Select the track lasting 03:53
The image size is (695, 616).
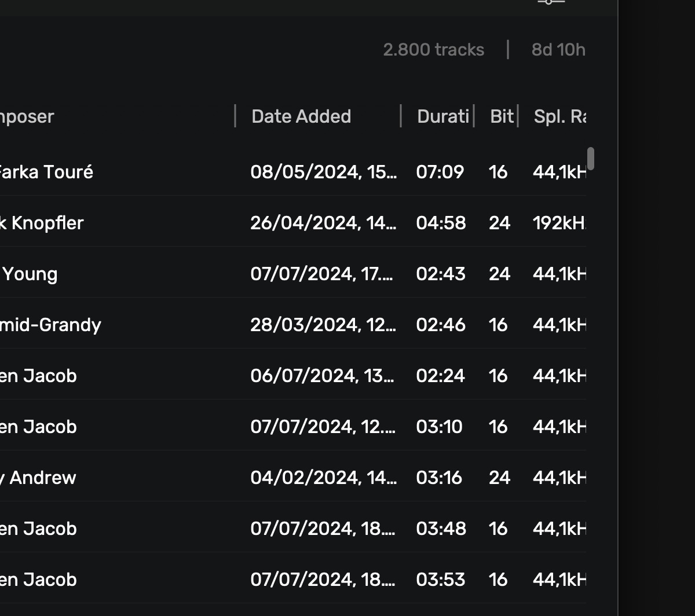440,580
